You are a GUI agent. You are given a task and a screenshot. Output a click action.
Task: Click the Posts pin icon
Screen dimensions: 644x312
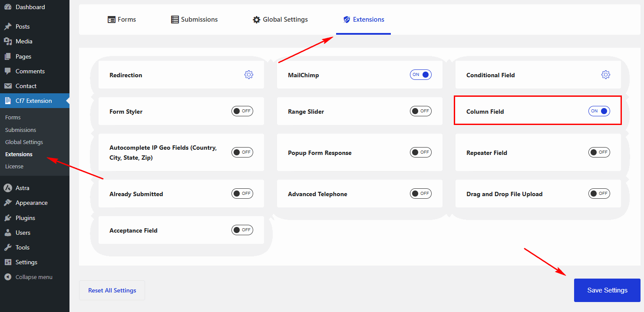(x=8, y=26)
